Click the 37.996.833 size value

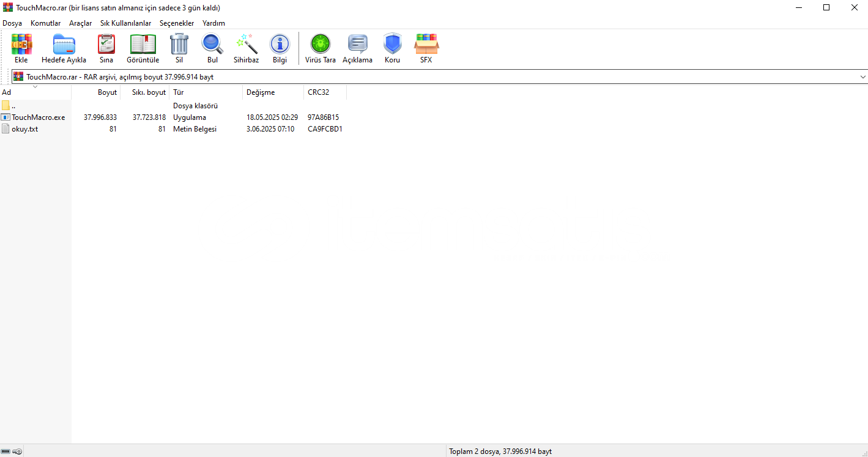tap(100, 117)
